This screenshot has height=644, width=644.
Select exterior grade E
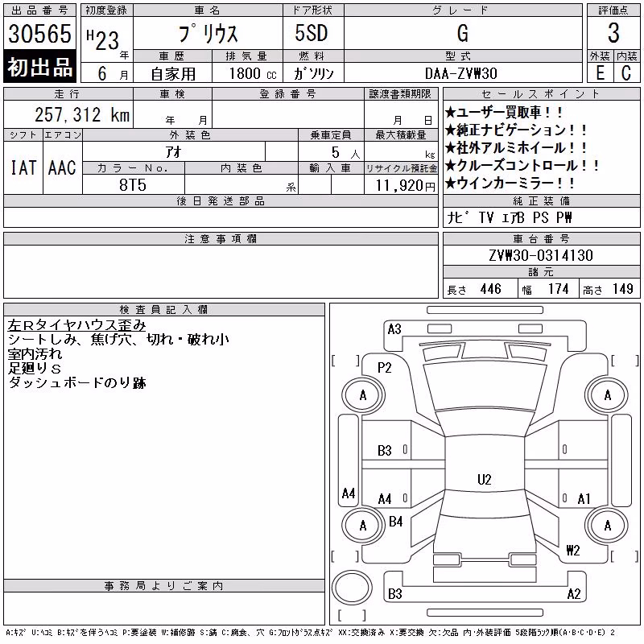coord(600,73)
